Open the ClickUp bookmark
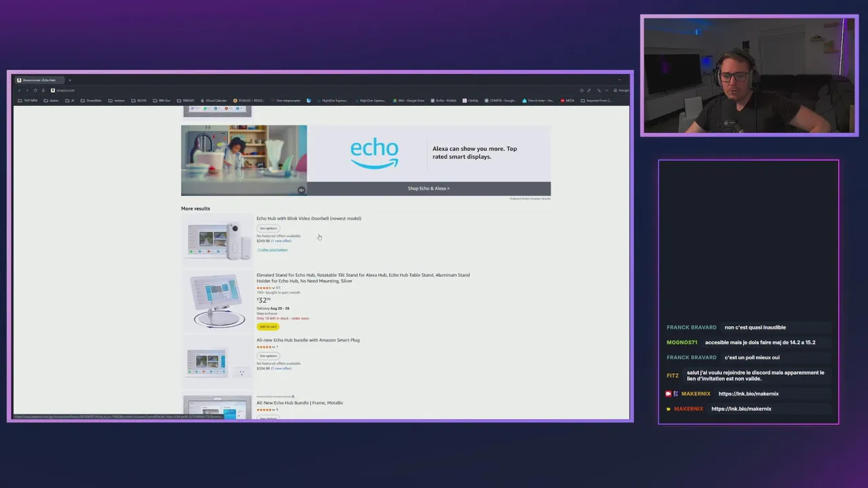 [x=471, y=100]
